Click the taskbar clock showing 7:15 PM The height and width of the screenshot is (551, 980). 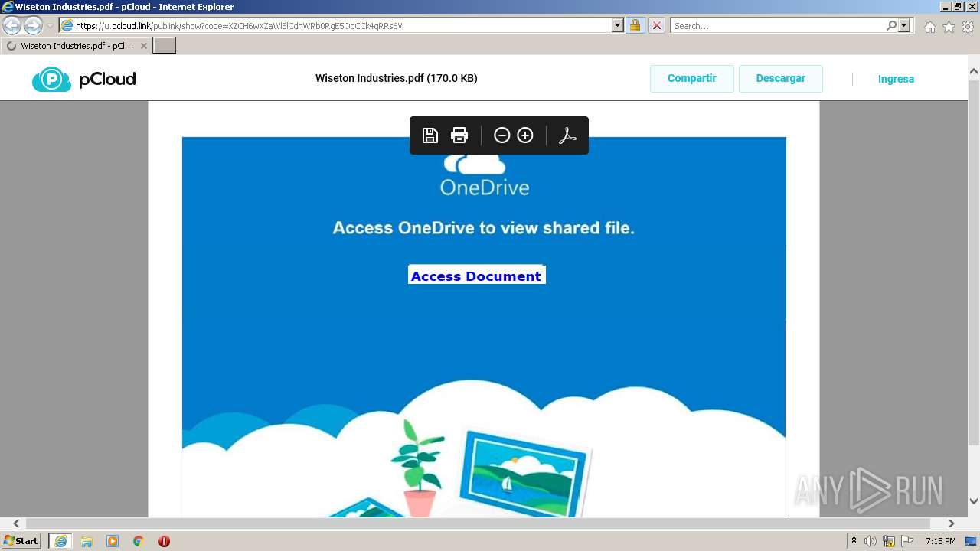tap(940, 541)
